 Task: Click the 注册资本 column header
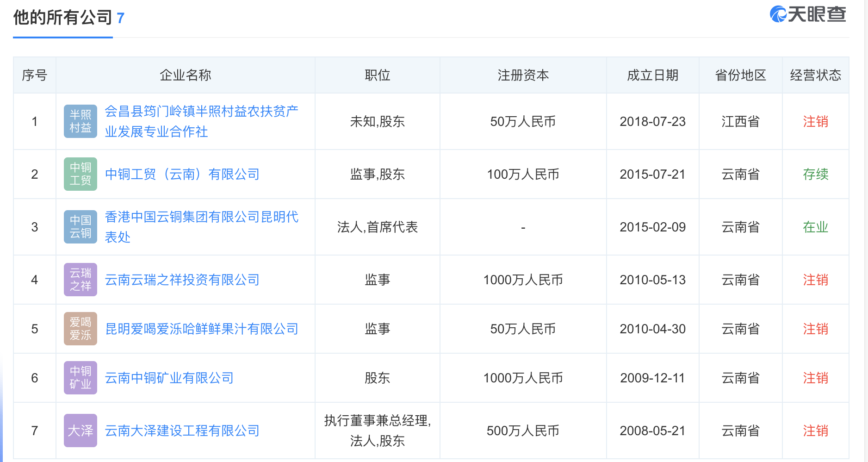(x=523, y=75)
